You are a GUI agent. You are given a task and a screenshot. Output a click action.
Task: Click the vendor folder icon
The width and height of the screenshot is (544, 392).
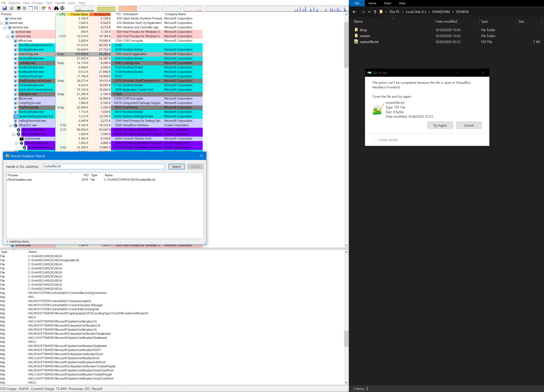(356, 36)
